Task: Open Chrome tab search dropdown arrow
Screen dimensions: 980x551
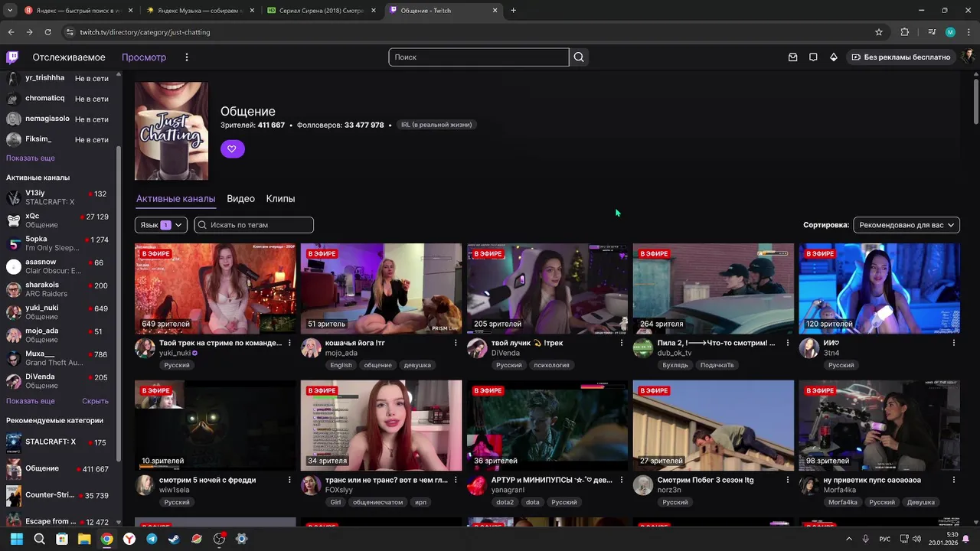Action: point(10,11)
